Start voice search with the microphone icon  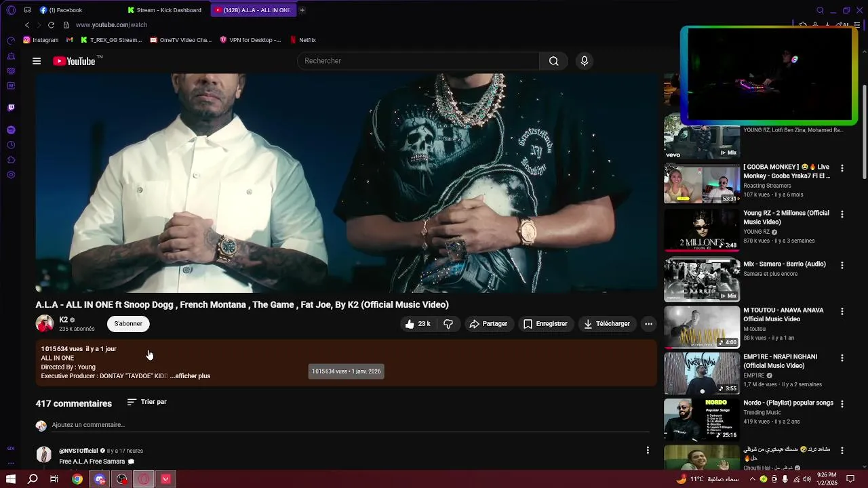tap(585, 61)
